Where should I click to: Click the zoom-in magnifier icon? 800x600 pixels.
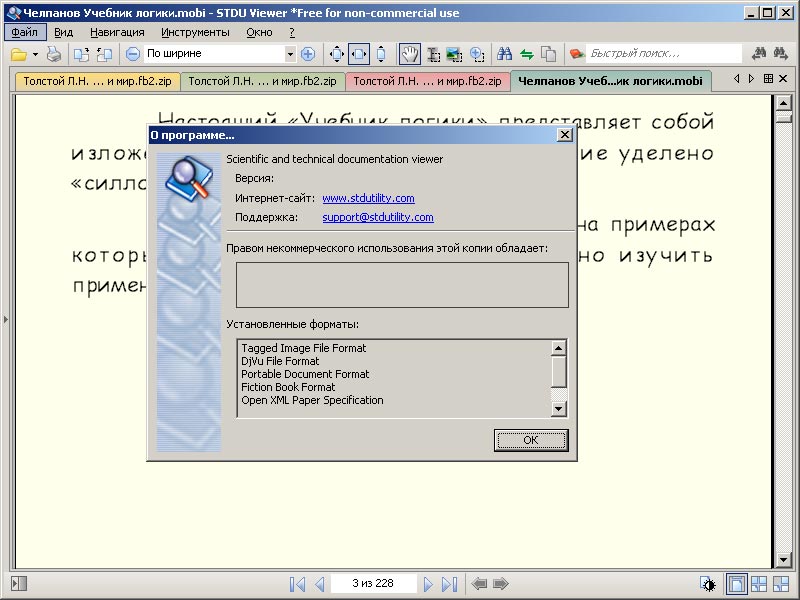click(474, 52)
